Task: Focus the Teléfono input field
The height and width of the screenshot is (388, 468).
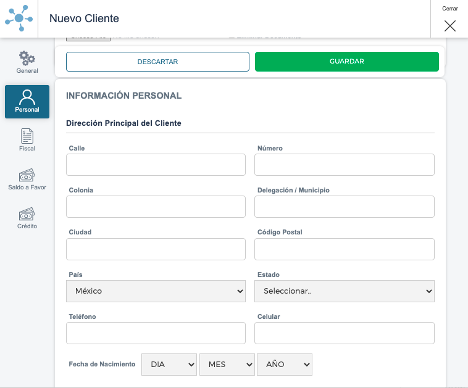Action: pyautogui.click(x=156, y=333)
